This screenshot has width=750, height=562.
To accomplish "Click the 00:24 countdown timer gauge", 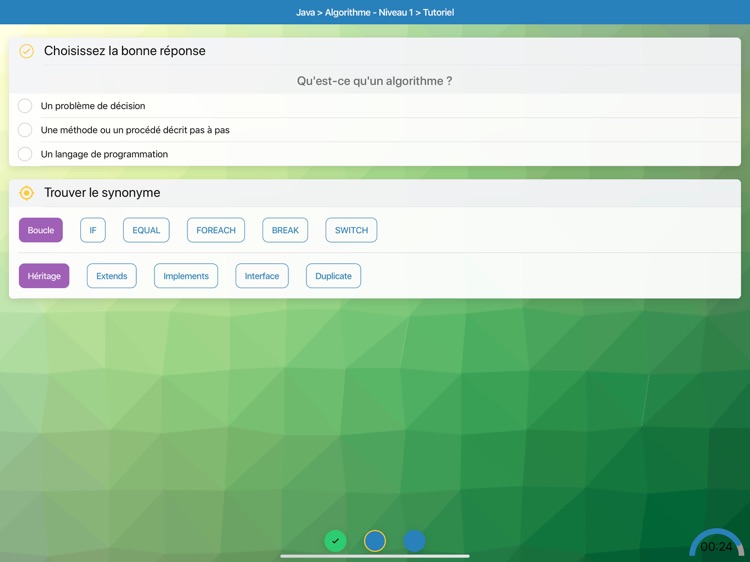I will [716, 544].
